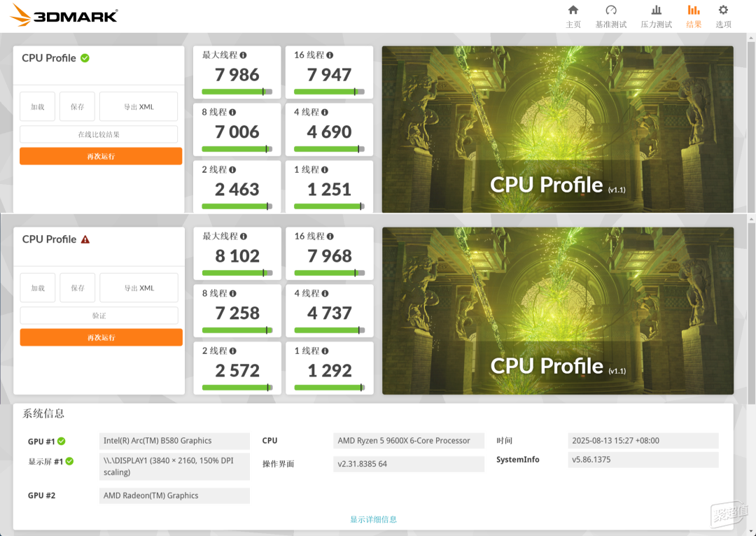Click the green check icon beside GPU #1

click(x=61, y=441)
